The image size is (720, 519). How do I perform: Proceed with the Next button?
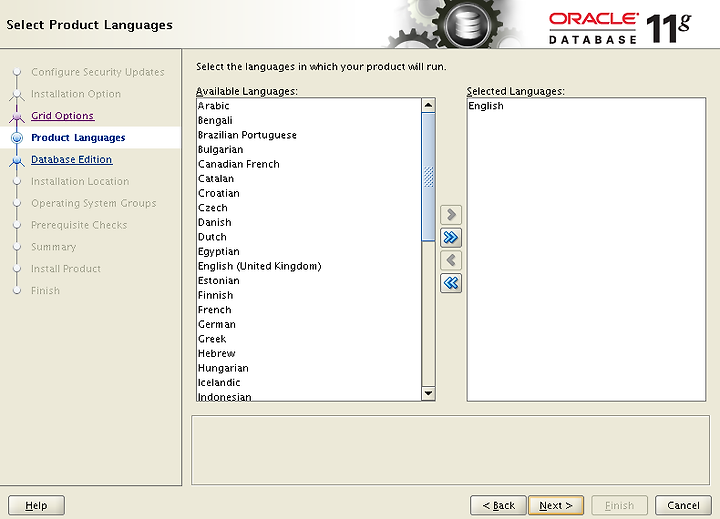pos(556,505)
